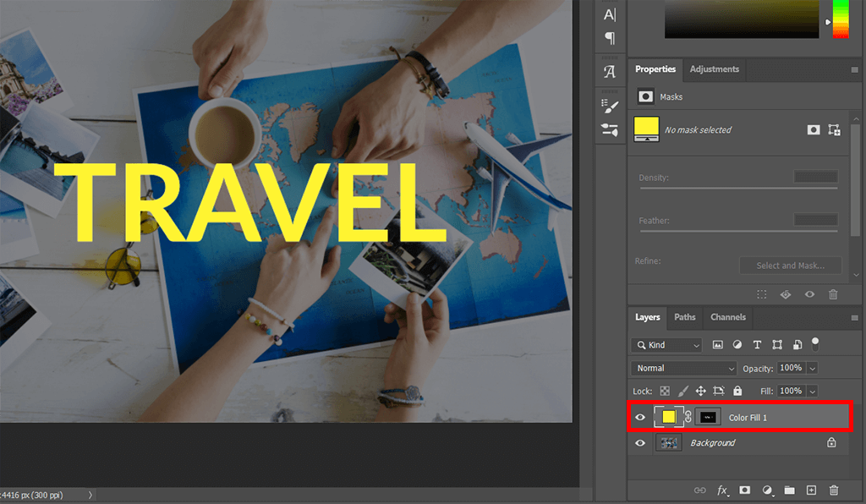
Task: Link layers icon in Layers panel
Action: click(699, 490)
